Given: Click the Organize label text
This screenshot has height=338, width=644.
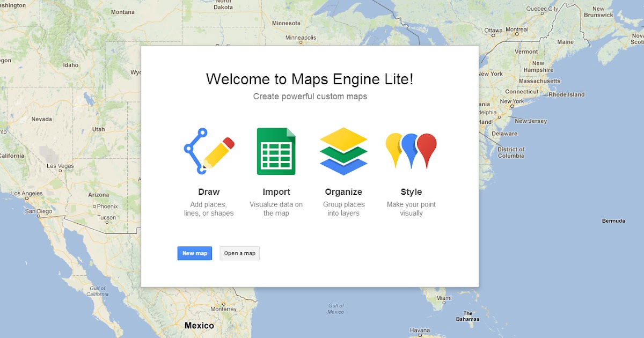Looking at the screenshot, I should 343,192.
